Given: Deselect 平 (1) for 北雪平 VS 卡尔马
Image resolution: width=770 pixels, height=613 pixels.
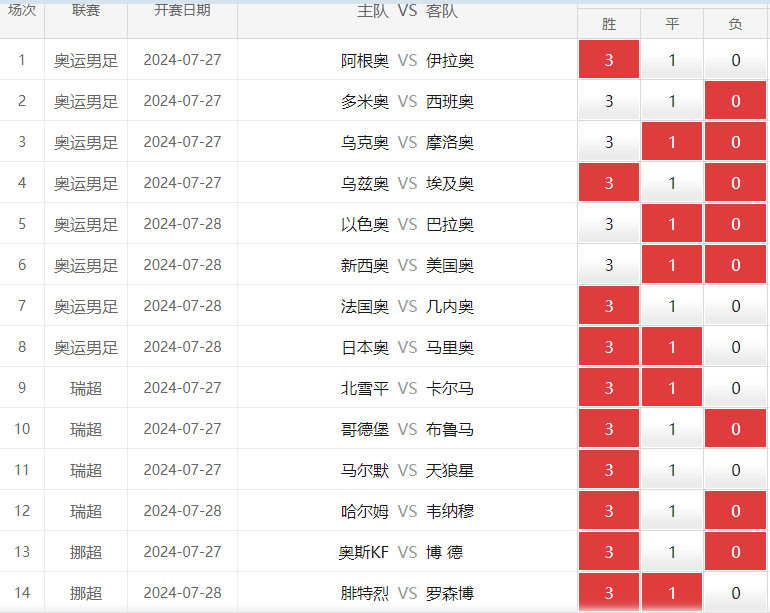Looking at the screenshot, I should [x=672, y=388].
